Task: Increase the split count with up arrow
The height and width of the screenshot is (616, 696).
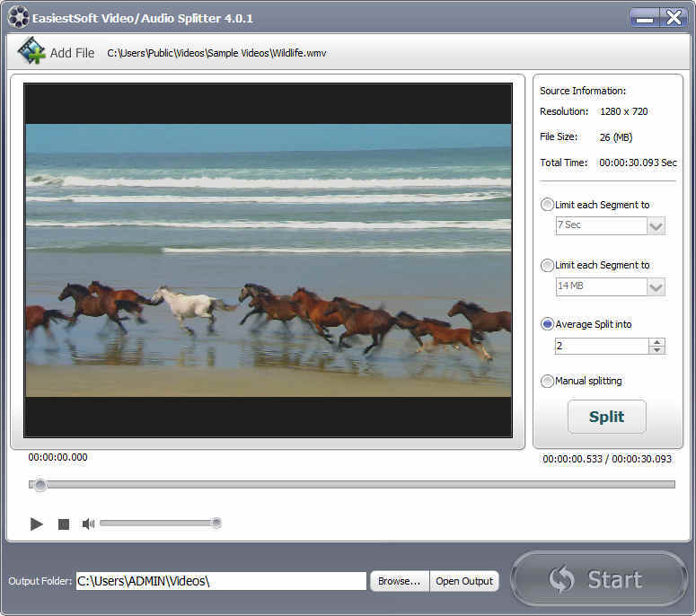Action: click(656, 342)
